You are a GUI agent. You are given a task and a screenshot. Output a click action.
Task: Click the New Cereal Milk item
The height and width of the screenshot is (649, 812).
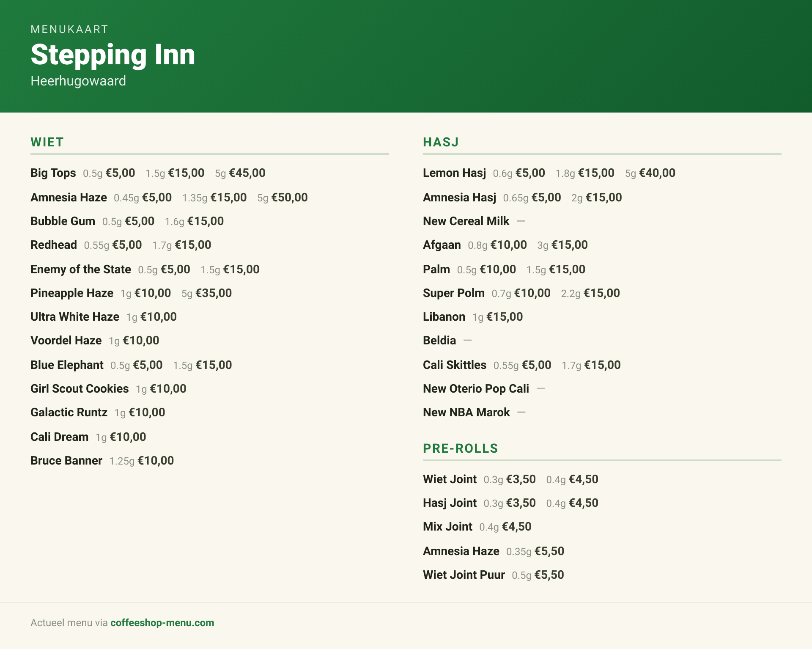[x=466, y=221]
